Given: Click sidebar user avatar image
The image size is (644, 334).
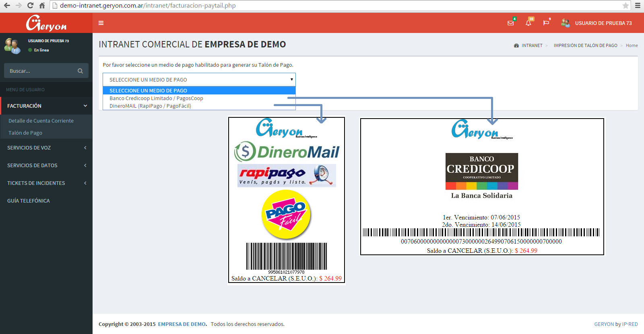Looking at the screenshot, I should click(12, 46).
